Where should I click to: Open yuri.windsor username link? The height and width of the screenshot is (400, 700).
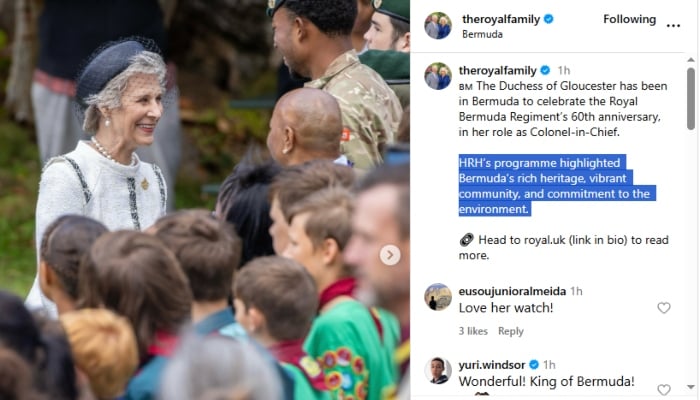[492, 365]
